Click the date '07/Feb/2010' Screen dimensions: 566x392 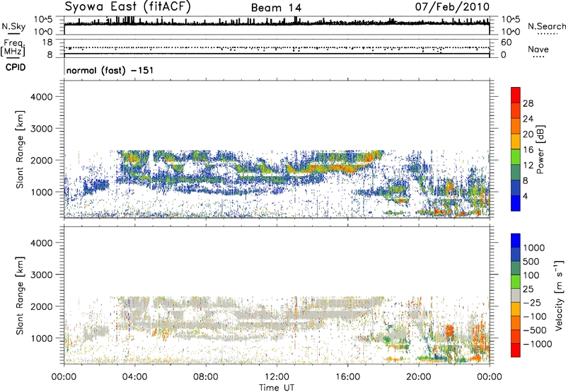click(452, 7)
